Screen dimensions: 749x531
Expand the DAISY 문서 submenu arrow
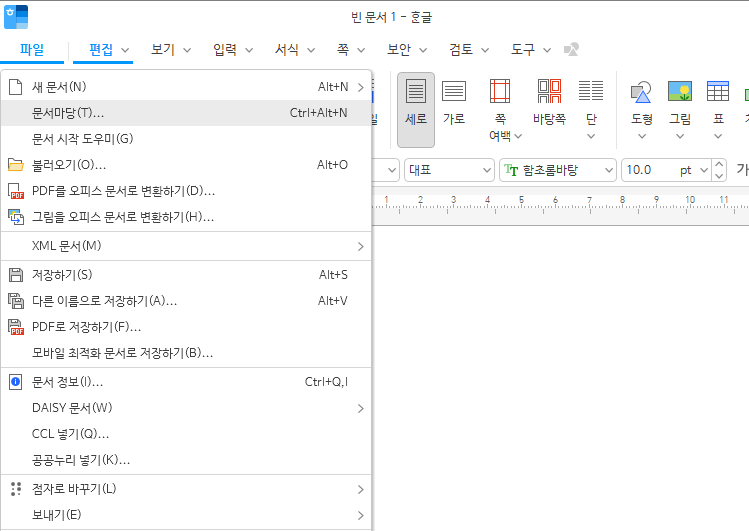pyautogui.click(x=361, y=408)
